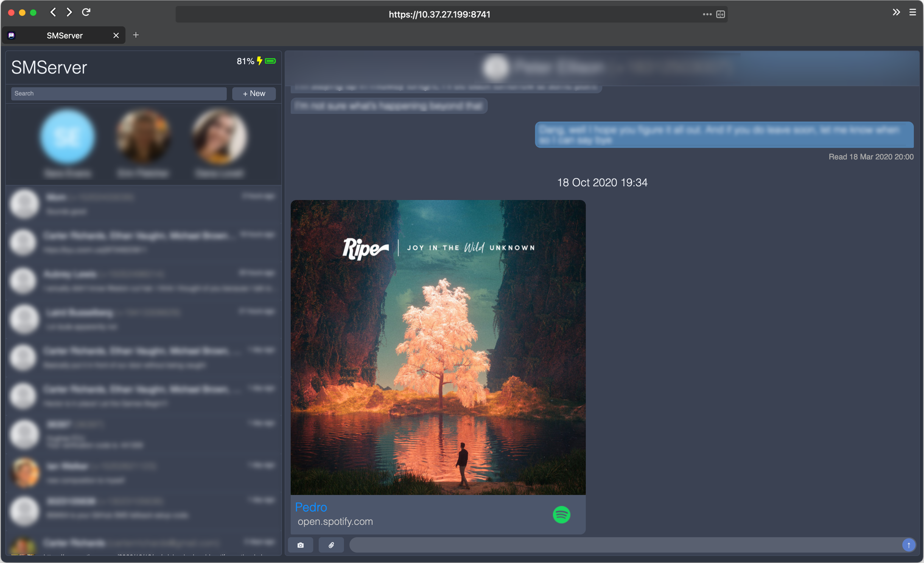This screenshot has height=563, width=924.
Task: Open the Pedro Spotify link
Action: click(x=311, y=507)
